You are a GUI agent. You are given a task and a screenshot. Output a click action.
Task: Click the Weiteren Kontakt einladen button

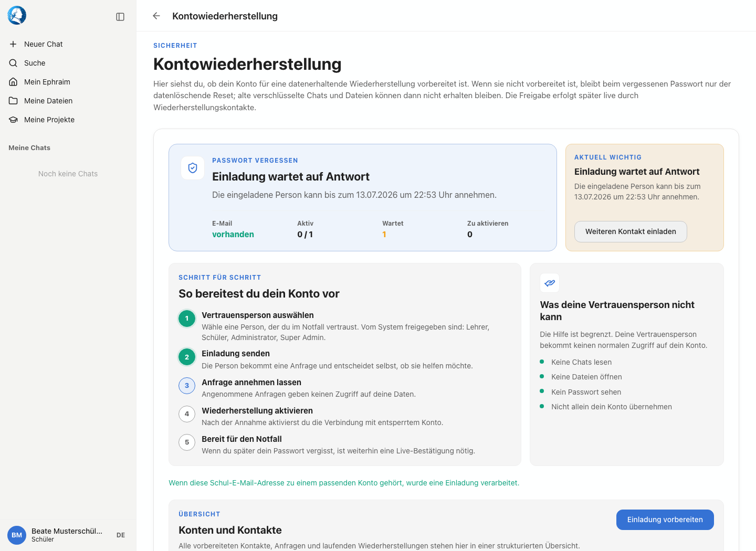631,231
